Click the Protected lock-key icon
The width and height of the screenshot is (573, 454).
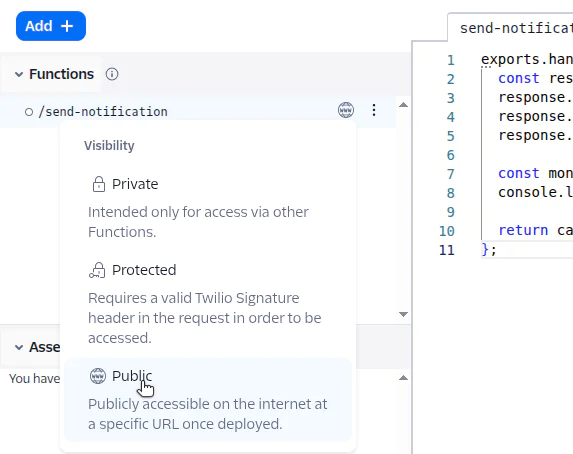tap(97, 270)
